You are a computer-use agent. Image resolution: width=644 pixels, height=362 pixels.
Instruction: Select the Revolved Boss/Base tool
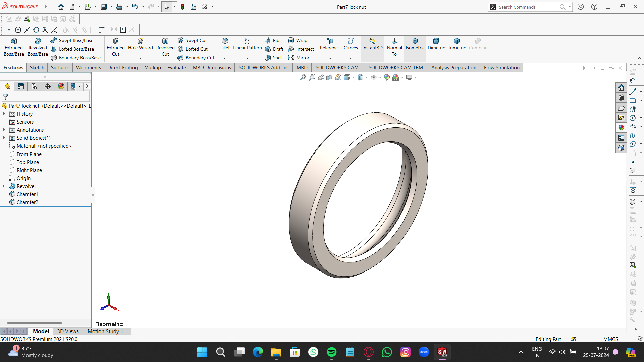tap(38, 47)
